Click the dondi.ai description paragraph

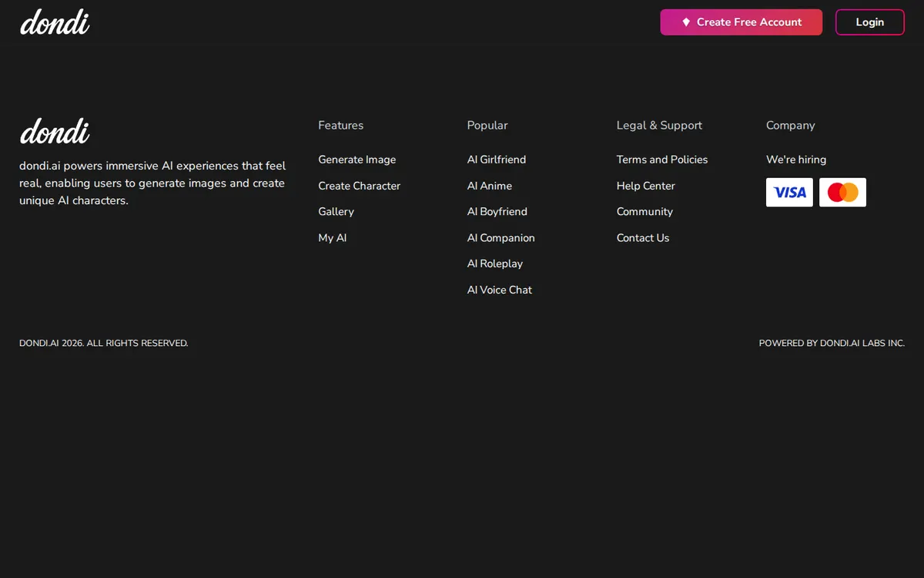click(x=152, y=183)
